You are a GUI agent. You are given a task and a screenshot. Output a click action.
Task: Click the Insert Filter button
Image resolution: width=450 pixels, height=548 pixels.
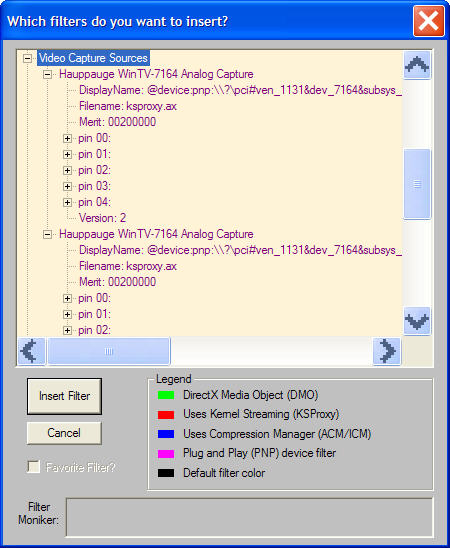coord(64,396)
